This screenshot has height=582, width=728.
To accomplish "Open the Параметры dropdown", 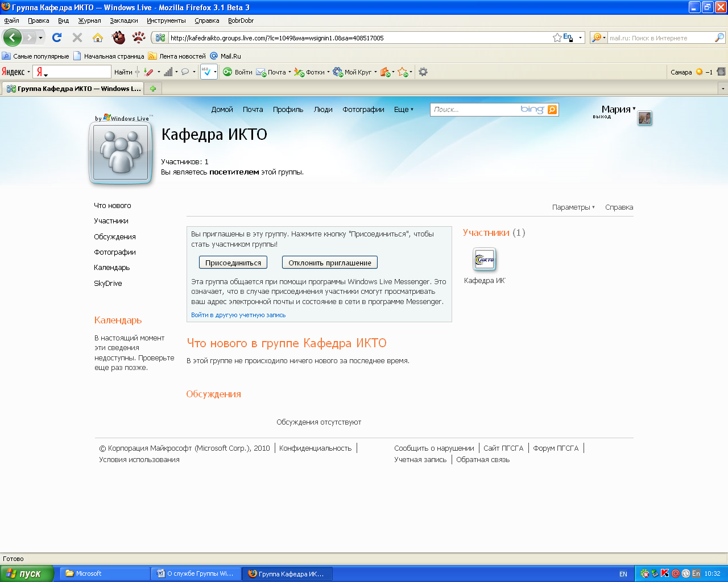I will pyautogui.click(x=573, y=207).
